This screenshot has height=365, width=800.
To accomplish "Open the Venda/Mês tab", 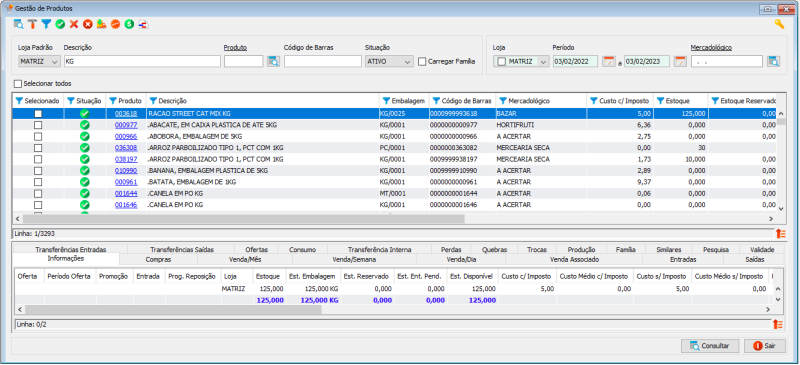I will (x=246, y=259).
